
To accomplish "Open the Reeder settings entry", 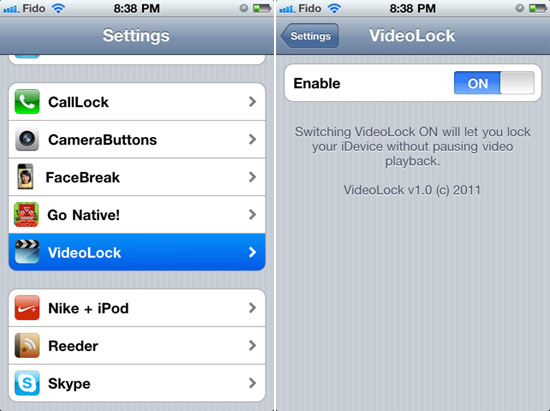I will [137, 345].
